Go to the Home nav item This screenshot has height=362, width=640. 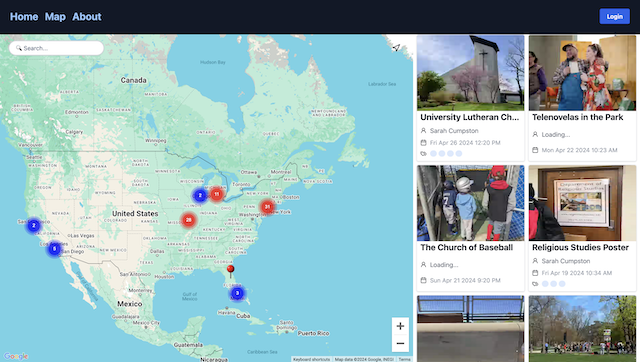click(24, 17)
